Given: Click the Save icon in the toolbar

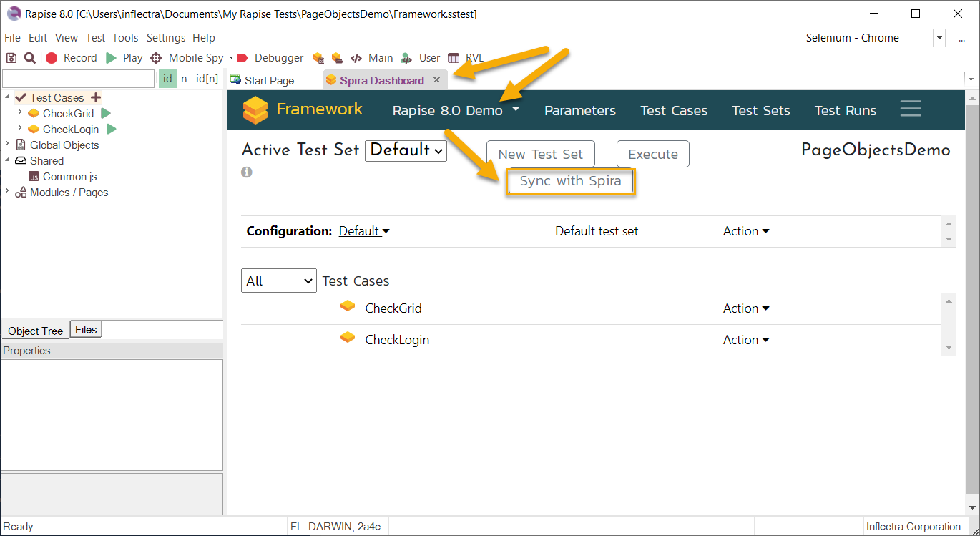Looking at the screenshot, I should [x=11, y=58].
